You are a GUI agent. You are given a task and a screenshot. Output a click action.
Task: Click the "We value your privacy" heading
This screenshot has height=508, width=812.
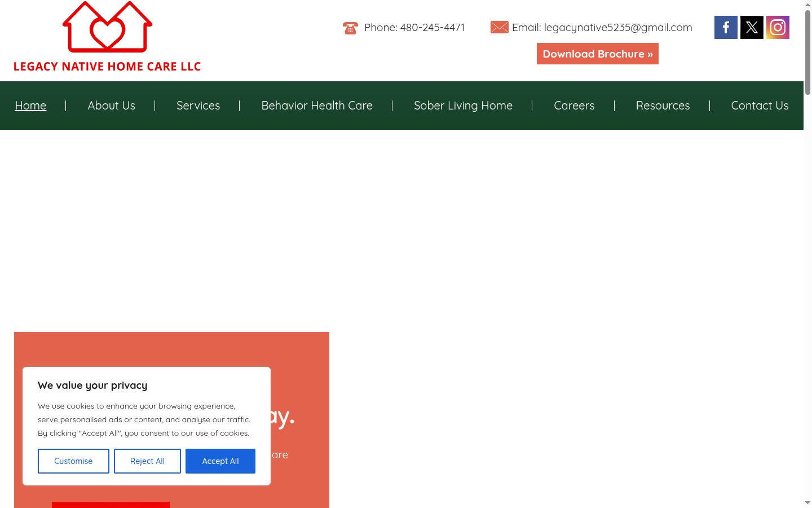92,386
